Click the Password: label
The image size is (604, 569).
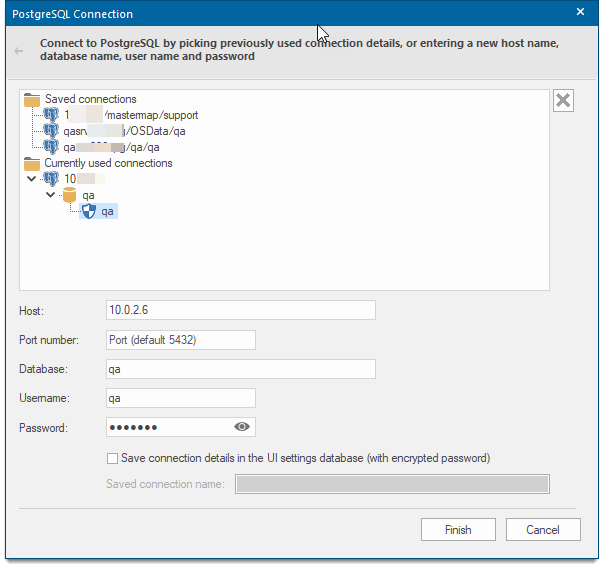coord(44,428)
